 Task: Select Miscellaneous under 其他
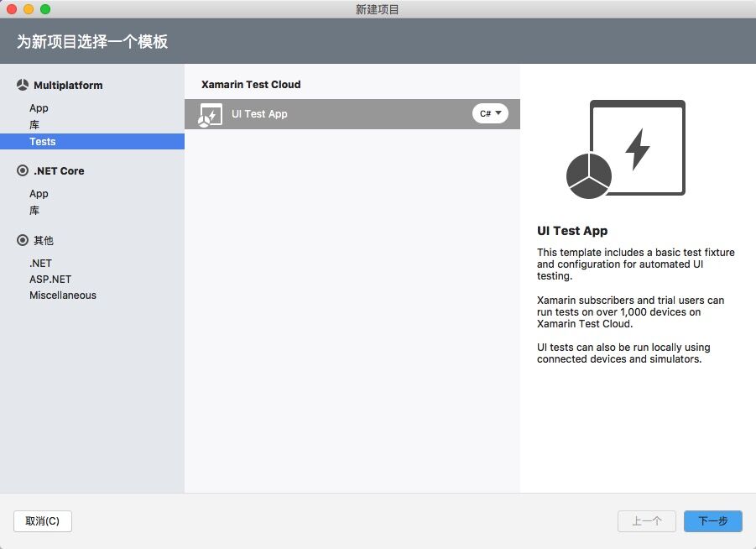tap(63, 295)
